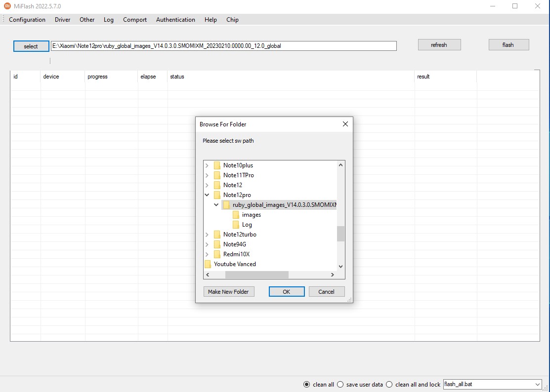Click the select button

31,46
